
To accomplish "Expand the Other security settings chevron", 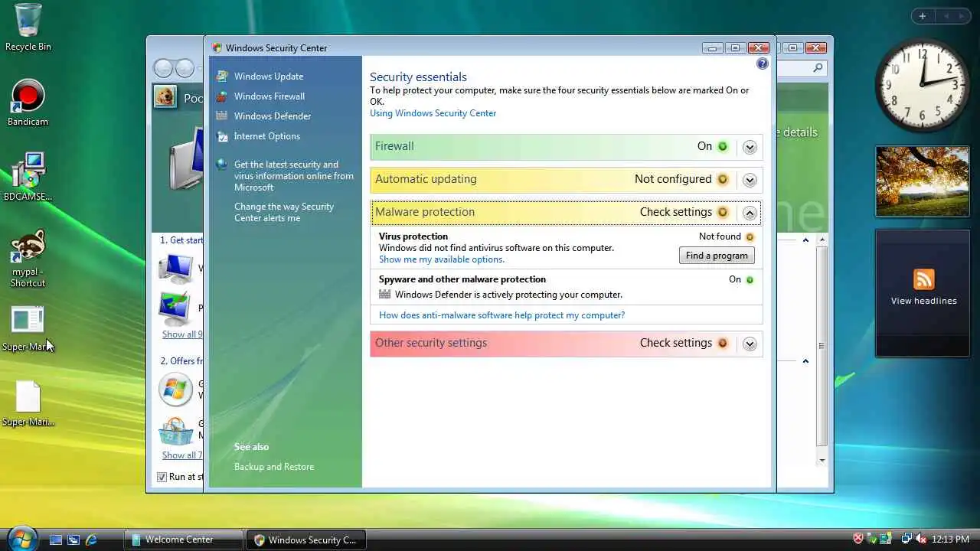I will pyautogui.click(x=750, y=344).
